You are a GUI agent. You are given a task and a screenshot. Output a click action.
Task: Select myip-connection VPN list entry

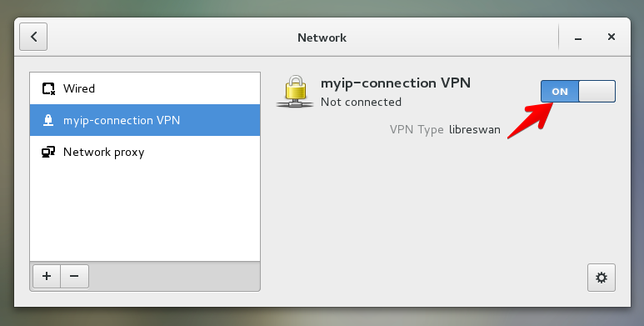[x=145, y=120]
